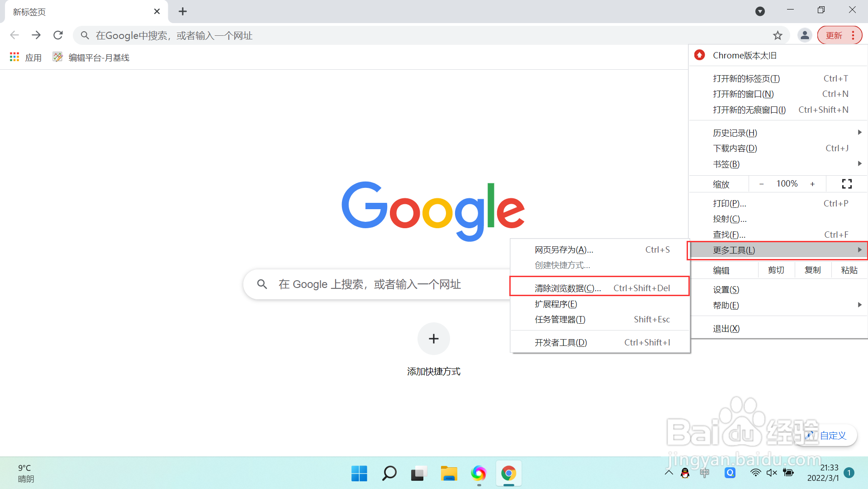Expand 历史记录 submenu

click(778, 133)
